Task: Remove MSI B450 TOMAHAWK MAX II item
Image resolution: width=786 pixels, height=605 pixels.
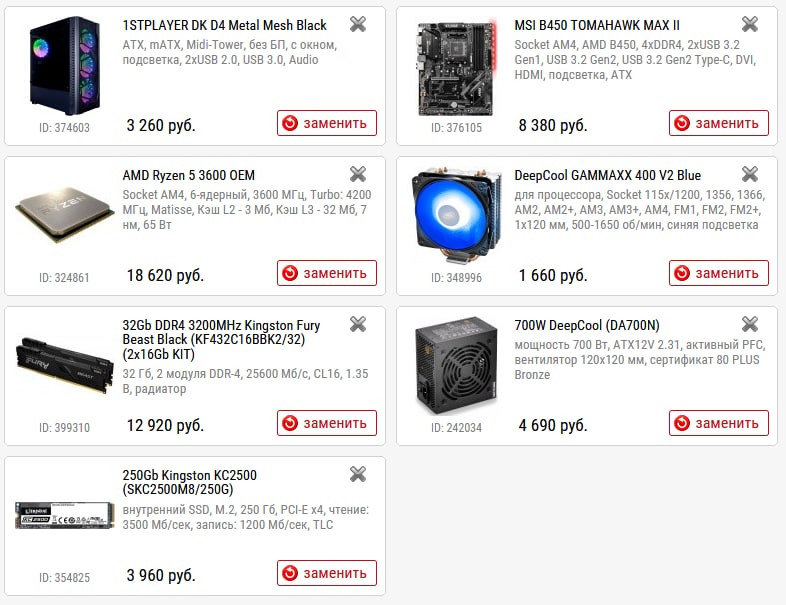Action: pos(750,24)
